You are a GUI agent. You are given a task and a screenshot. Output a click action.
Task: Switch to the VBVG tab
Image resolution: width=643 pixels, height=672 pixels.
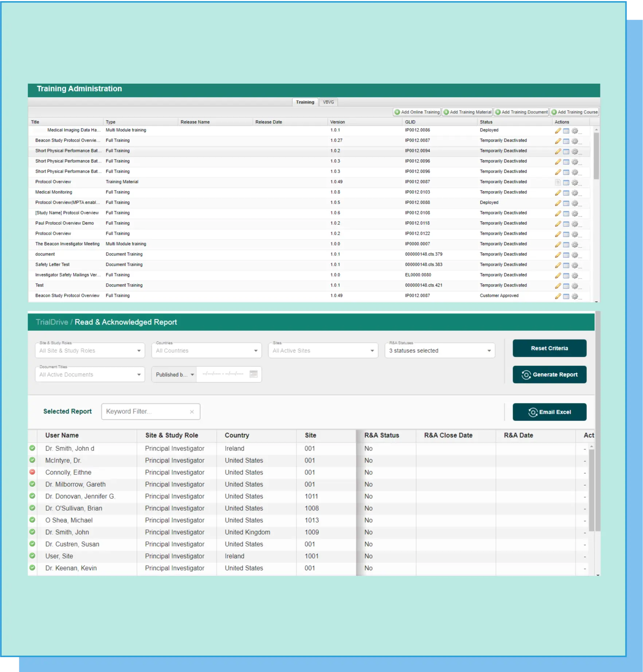pyautogui.click(x=328, y=102)
